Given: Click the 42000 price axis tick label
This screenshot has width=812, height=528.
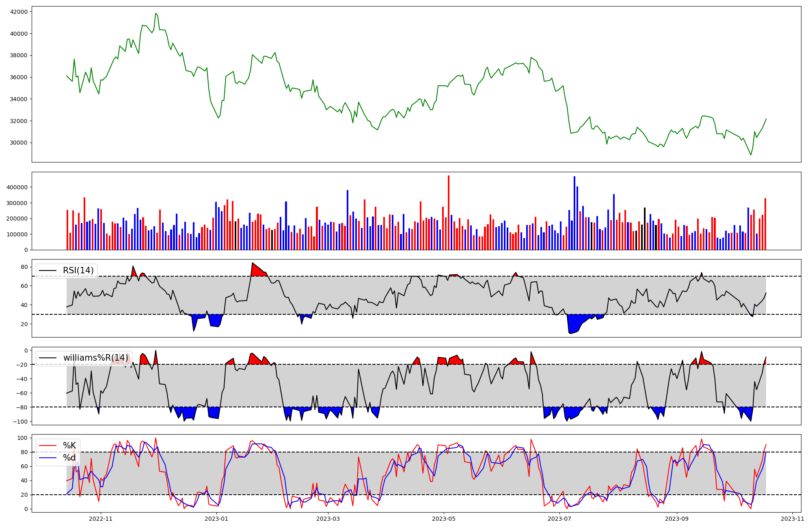Looking at the screenshot, I should (x=19, y=12).
